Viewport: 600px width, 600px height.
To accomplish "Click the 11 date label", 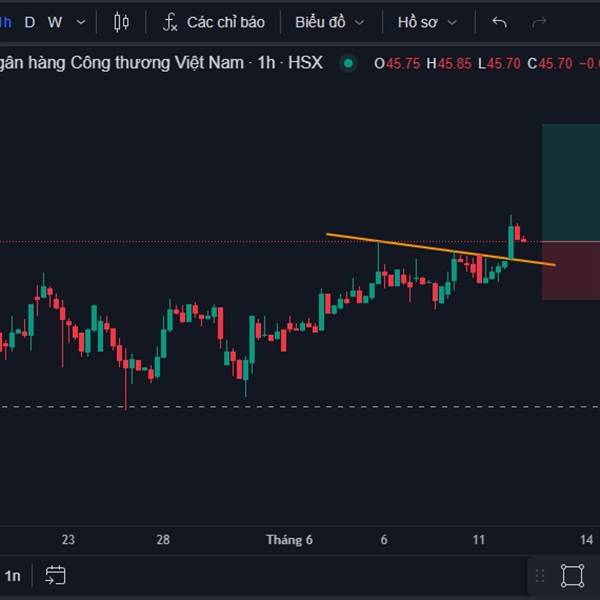I will (x=479, y=540).
